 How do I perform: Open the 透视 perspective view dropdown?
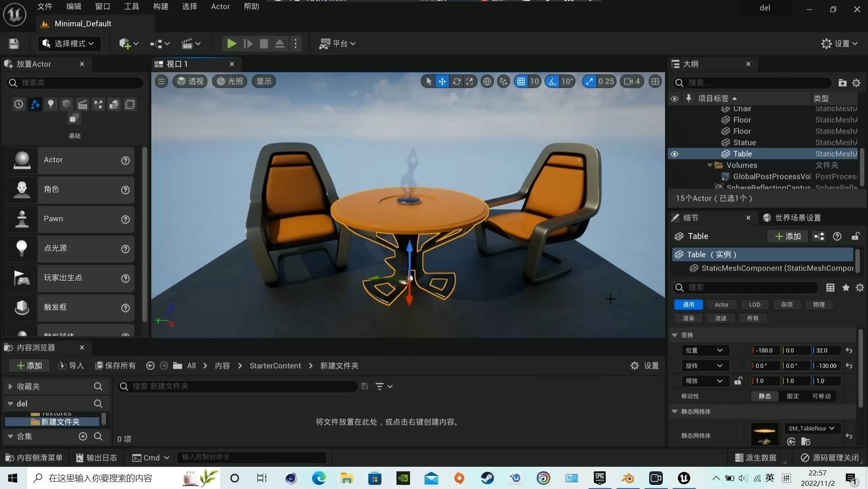[x=189, y=81]
